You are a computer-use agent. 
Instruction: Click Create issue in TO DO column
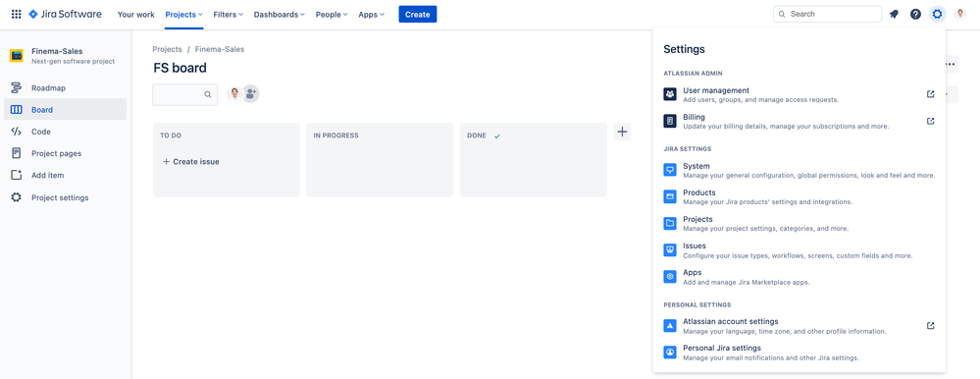click(x=190, y=161)
